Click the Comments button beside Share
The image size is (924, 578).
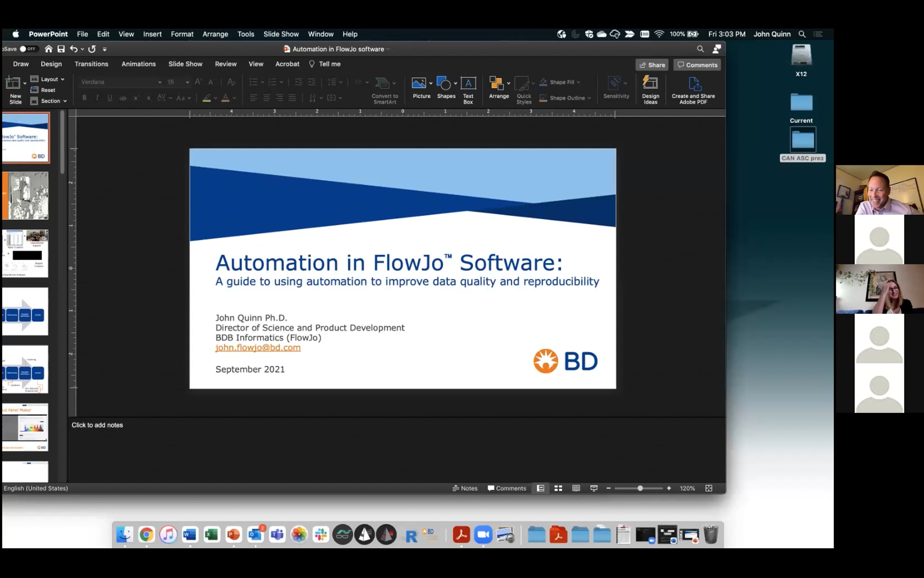click(x=697, y=65)
